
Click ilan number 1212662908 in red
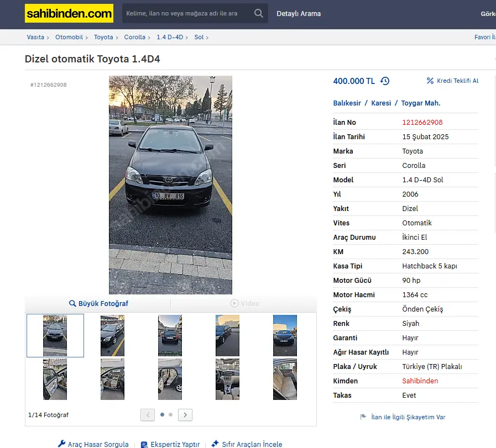[x=422, y=122]
